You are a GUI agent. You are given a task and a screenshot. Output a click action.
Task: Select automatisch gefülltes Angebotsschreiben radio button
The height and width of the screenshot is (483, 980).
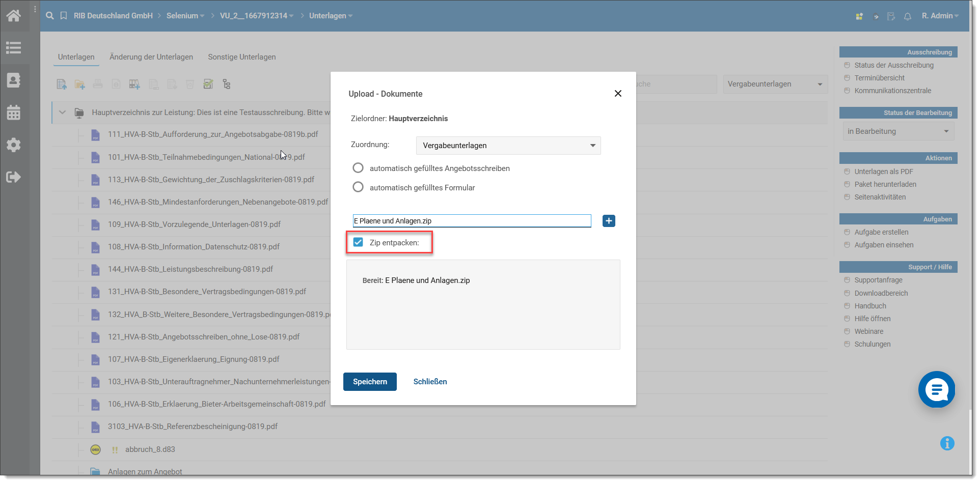pos(358,168)
